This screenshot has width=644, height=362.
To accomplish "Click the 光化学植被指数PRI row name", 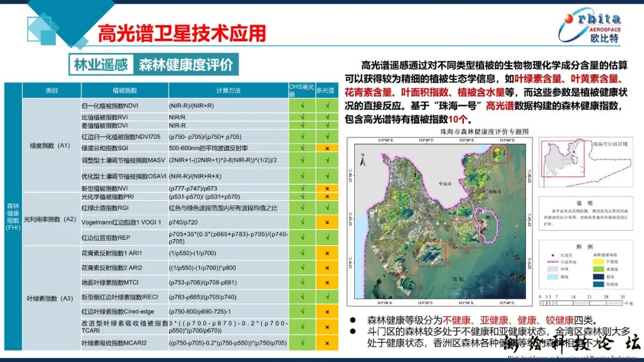I will (107, 197).
